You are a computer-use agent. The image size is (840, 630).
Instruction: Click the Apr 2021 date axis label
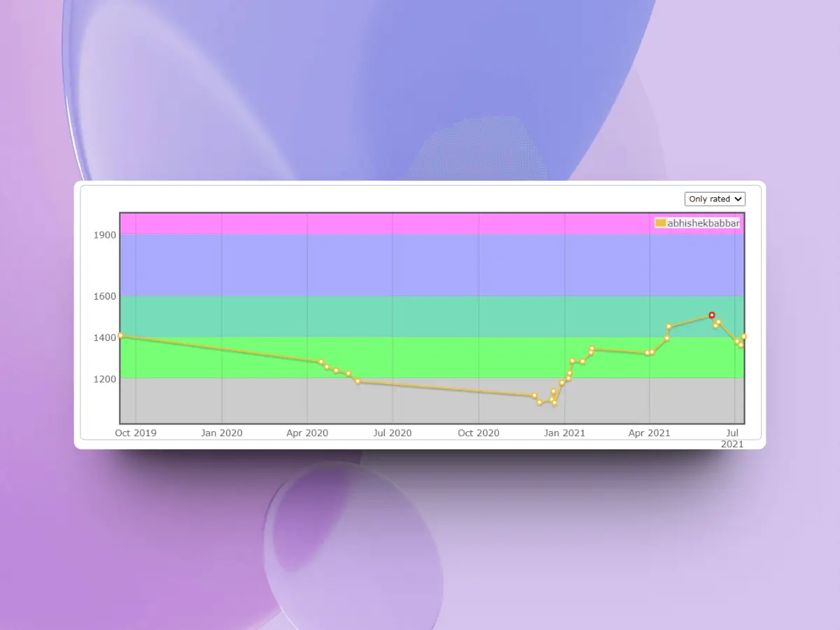(649, 433)
